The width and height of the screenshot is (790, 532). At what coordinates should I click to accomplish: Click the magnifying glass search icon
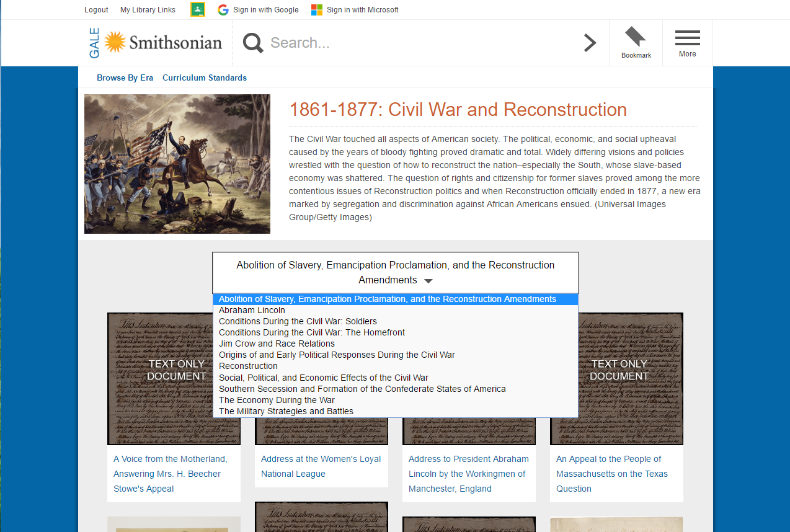pyautogui.click(x=253, y=43)
